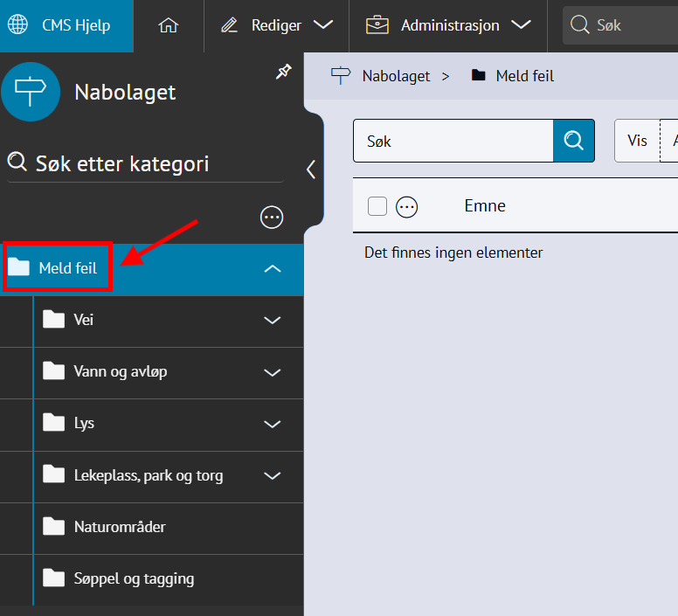Select the Naturområder folder
678x616 pixels.
tap(120, 527)
